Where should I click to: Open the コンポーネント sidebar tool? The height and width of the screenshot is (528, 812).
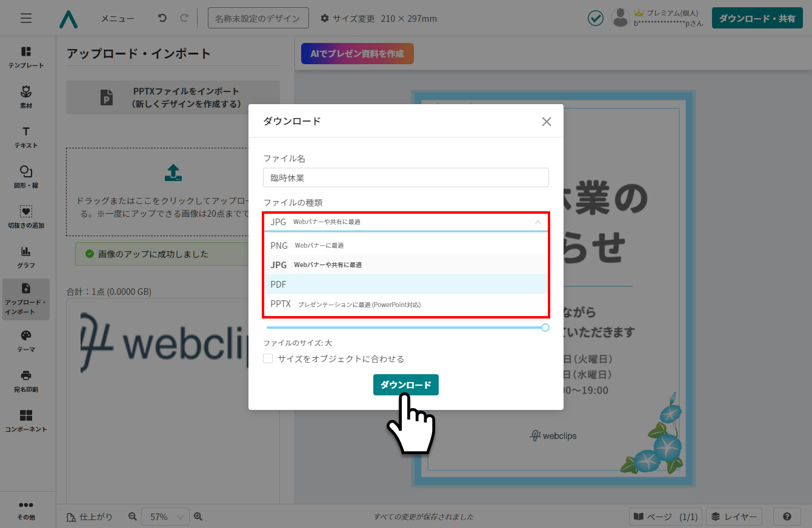(x=26, y=421)
